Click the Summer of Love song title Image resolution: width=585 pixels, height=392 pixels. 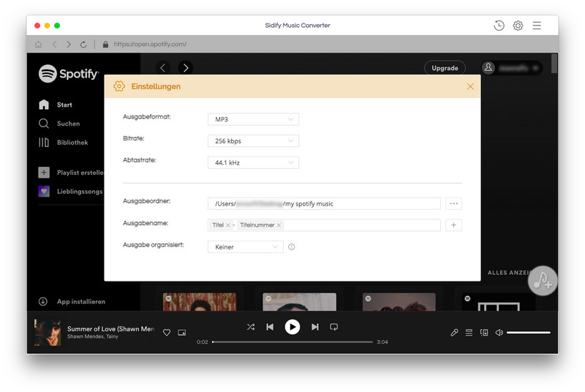pyautogui.click(x=110, y=328)
